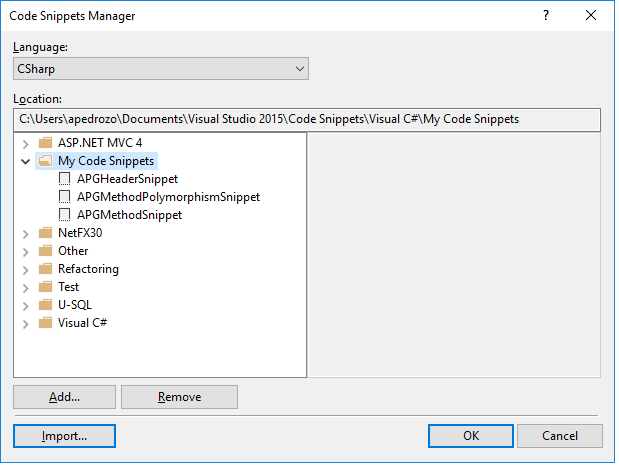Click the Refactoring folder icon
The width and height of the screenshot is (619, 466).
click(x=45, y=269)
